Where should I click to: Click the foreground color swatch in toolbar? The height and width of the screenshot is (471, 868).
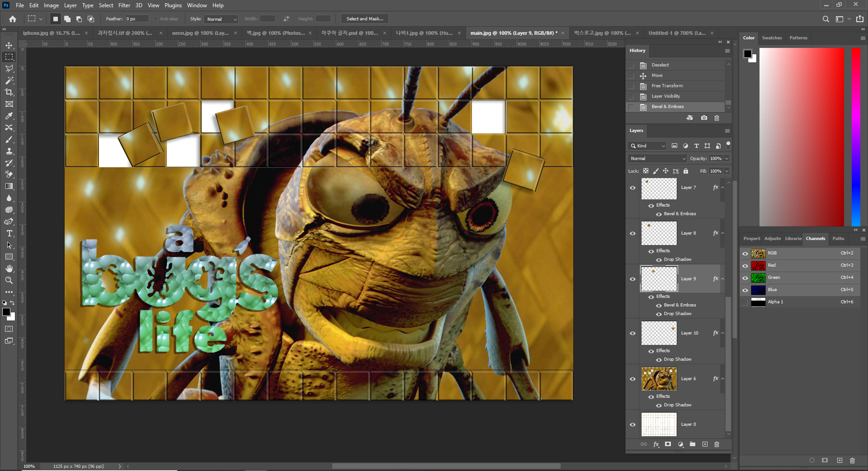tap(6, 312)
